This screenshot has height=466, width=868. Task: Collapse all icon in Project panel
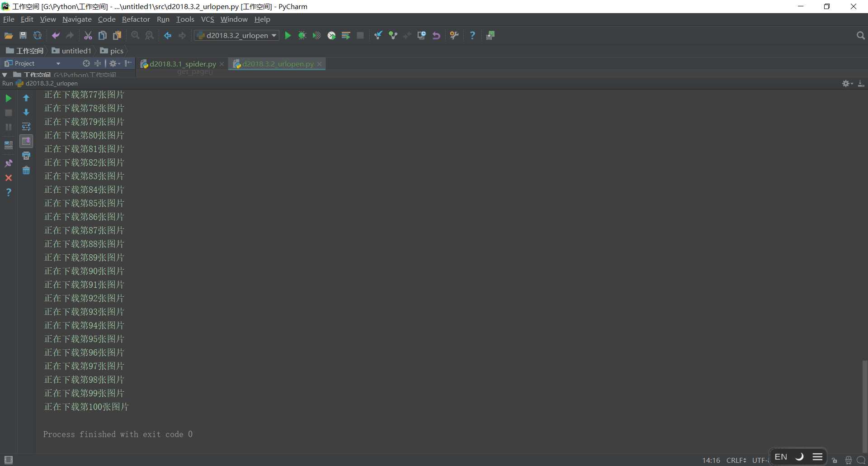[x=98, y=63]
